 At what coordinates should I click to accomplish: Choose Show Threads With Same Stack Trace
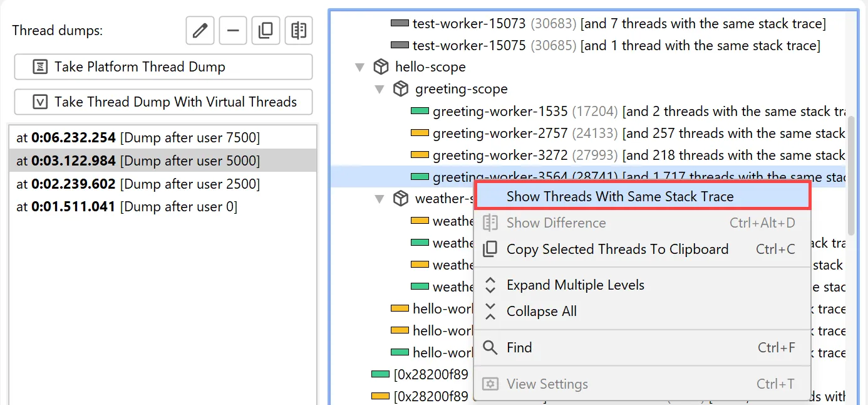click(642, 196)
